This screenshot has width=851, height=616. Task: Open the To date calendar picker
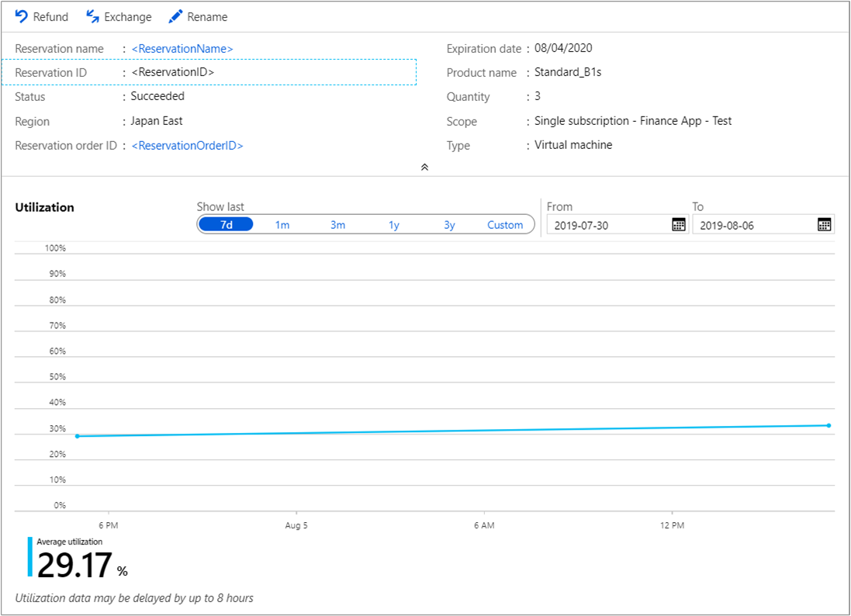tap(824, 225)
